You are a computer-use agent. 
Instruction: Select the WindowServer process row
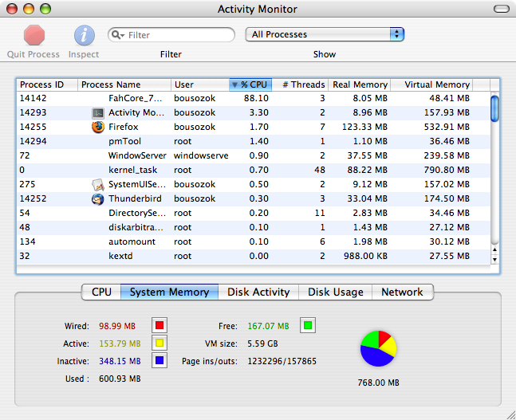tap(253, 155)
